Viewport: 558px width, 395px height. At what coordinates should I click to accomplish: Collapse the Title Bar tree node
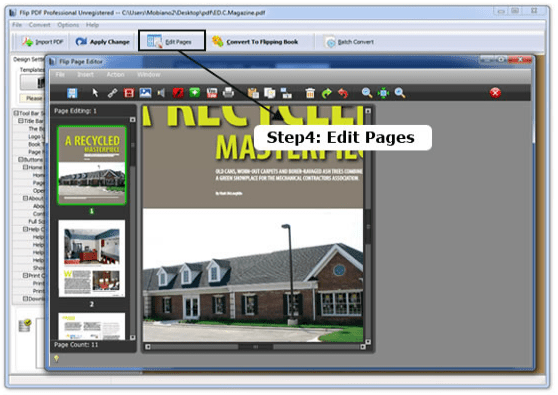[21, 121]
